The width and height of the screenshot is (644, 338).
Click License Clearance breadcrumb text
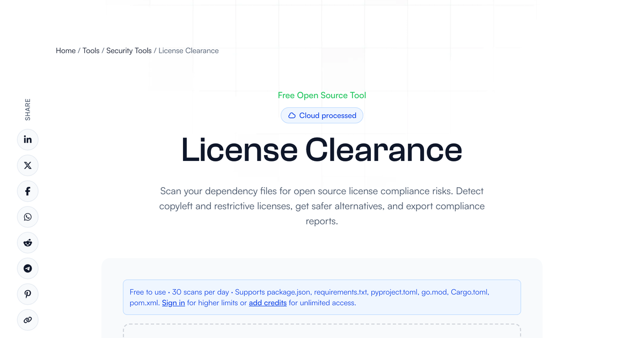[x=188, y=50]
